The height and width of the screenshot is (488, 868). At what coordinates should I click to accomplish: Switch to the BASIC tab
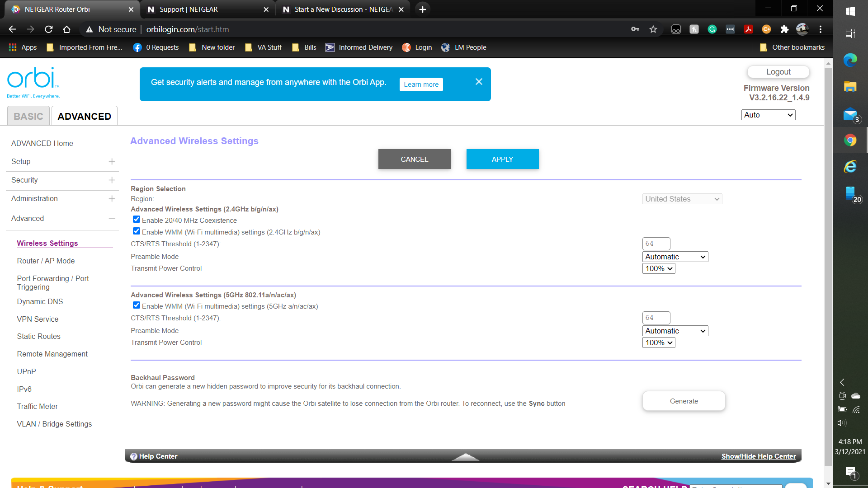point(28,116)
